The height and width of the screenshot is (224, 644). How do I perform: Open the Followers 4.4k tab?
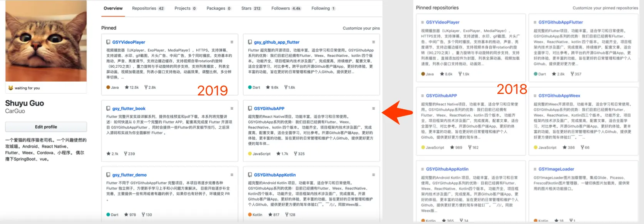286,8
